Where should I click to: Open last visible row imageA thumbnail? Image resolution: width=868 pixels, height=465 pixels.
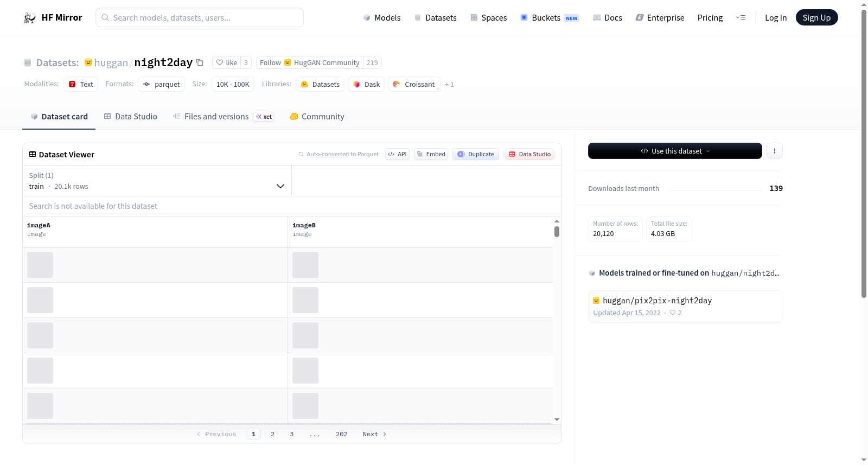(40, 406)
